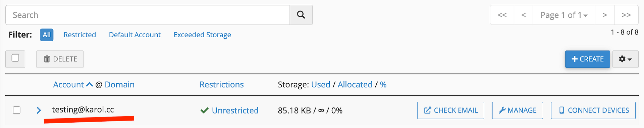This screenshot has width=644, height=128.
Task: Filter by Restricted accounts
Action: (79, 35)
